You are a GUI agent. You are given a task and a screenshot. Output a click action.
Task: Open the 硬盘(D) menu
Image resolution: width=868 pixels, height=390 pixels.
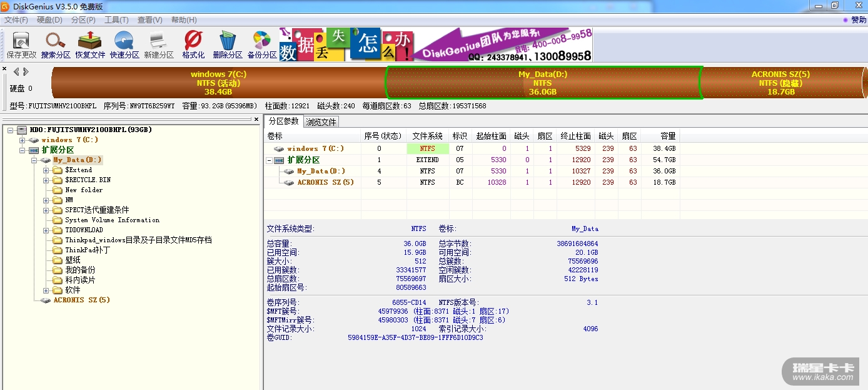[x=50, y=20]
